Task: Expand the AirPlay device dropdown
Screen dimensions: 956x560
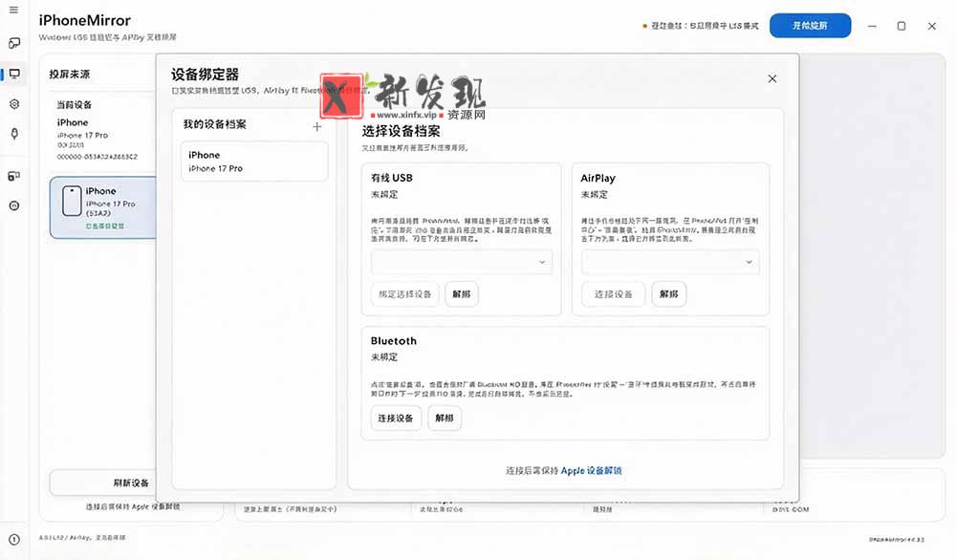Action: click(x=671, y=262)
